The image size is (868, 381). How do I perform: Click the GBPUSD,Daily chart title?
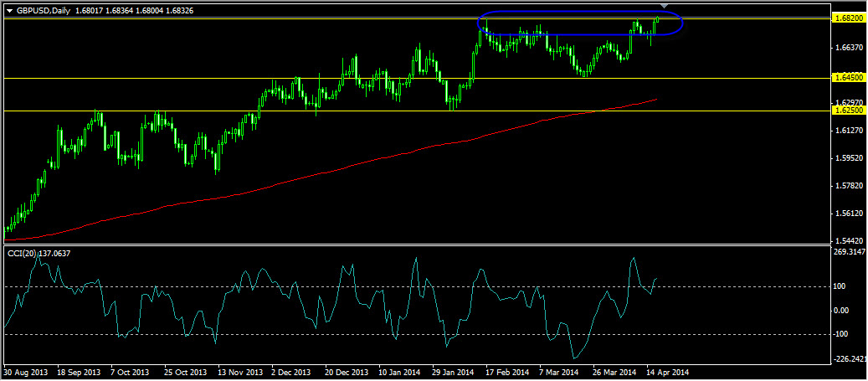[x=42, y=11]
